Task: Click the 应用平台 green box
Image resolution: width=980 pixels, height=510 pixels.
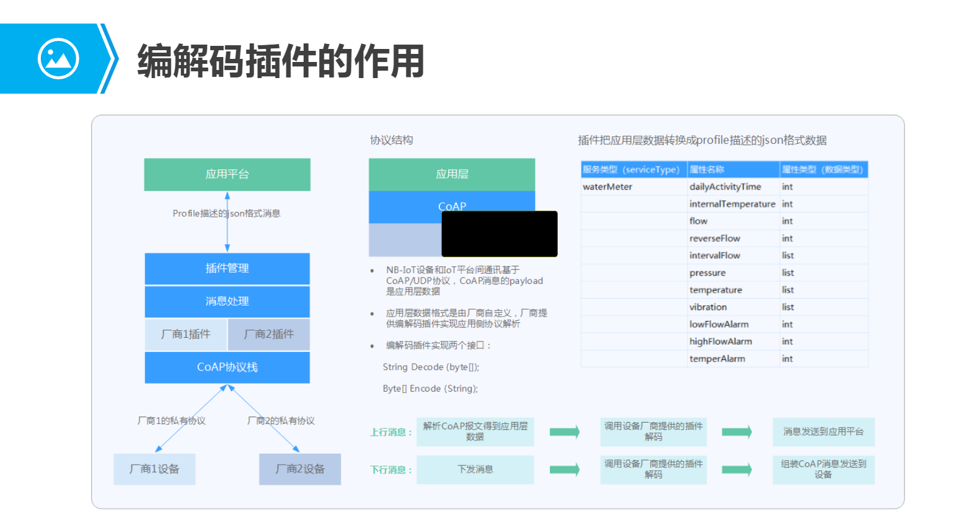Action: pos(227,174)
